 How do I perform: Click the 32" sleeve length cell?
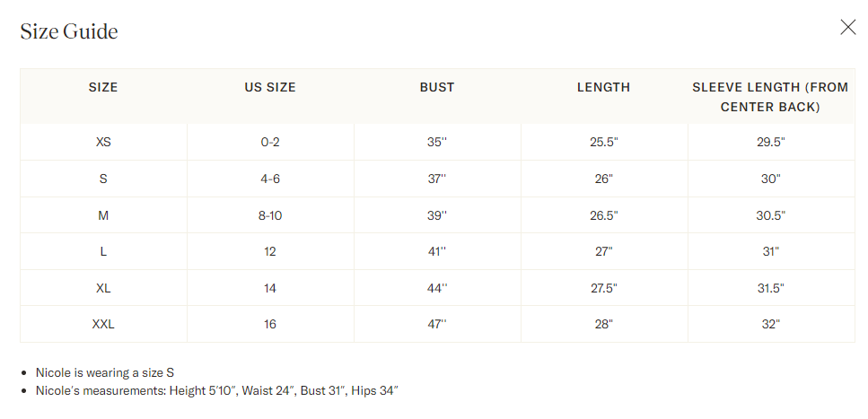pos(770,325)
